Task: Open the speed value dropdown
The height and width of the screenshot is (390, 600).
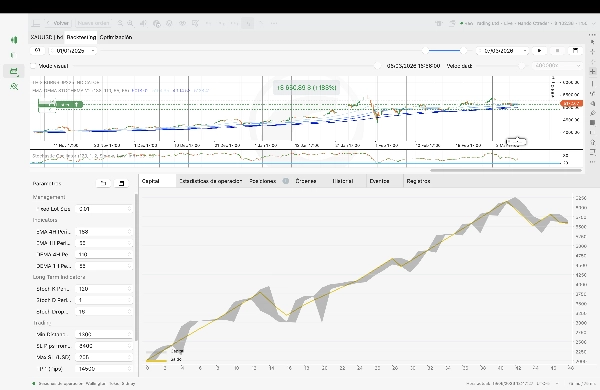Action: click(x=558, y=66)
